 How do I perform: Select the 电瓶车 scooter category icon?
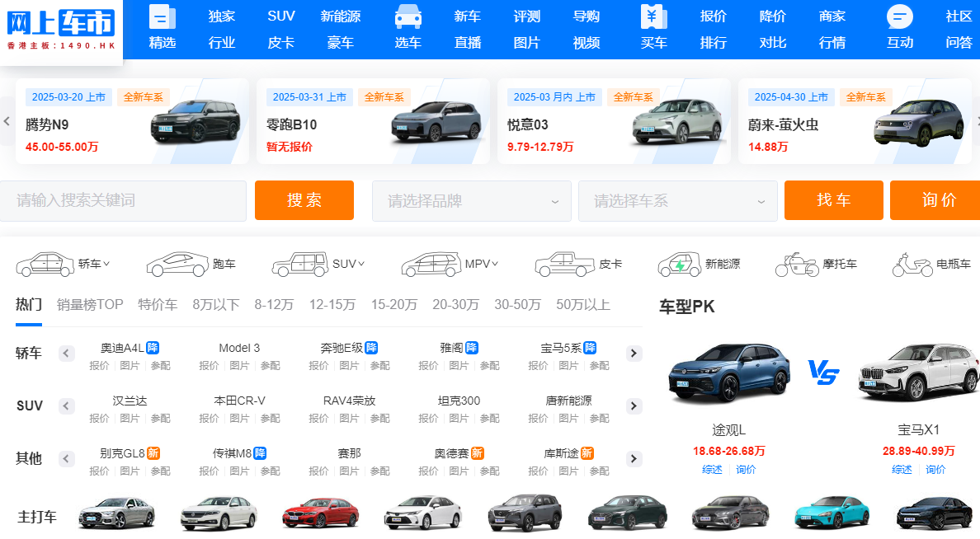[912, 265]
